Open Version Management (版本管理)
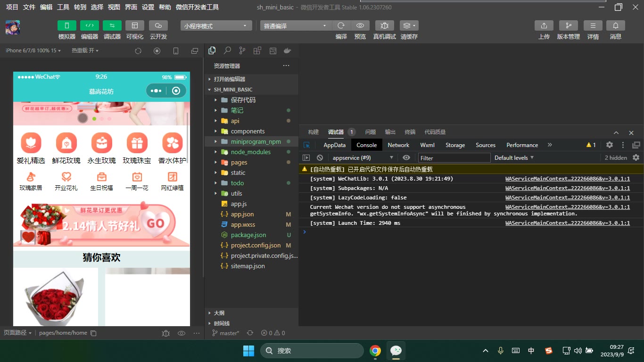This screenshot has width=644, height=362. point(569,25)
